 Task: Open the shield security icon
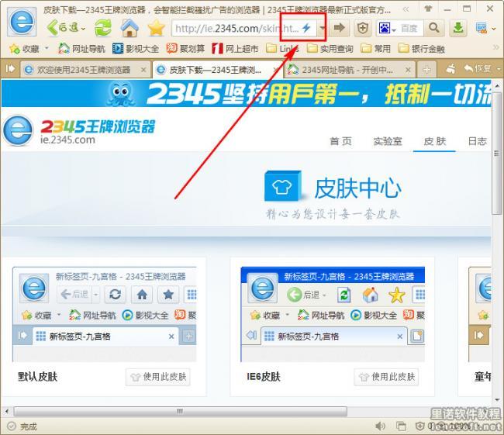[363, 28]
